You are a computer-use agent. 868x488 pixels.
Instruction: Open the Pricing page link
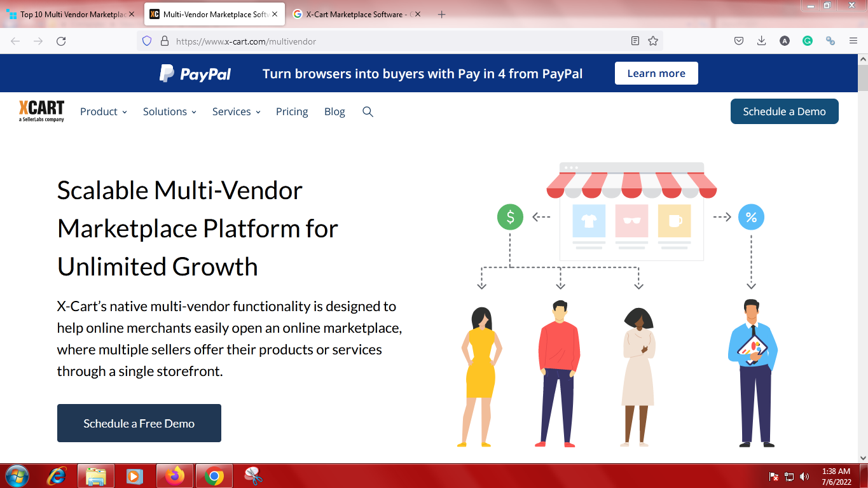(x=292, y=111)
